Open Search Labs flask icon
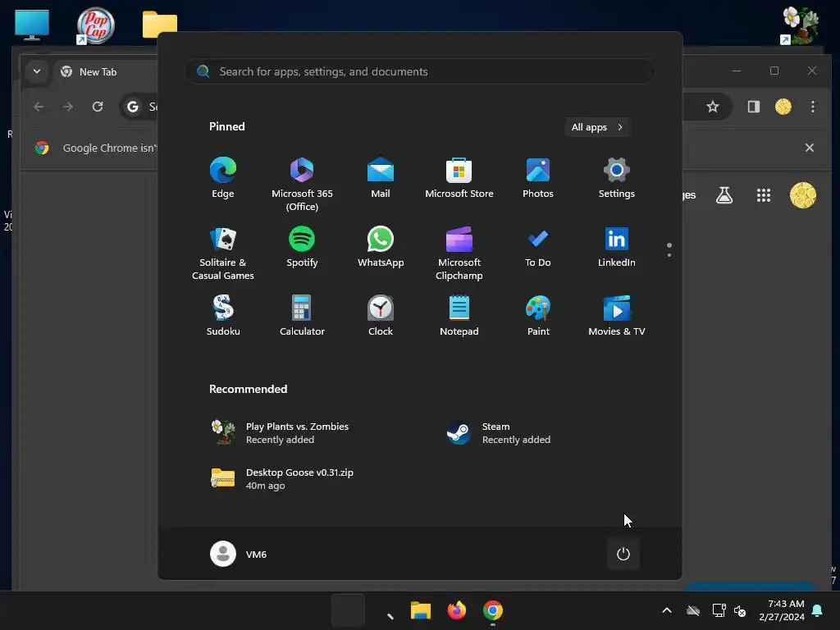 tap(724, 195)
